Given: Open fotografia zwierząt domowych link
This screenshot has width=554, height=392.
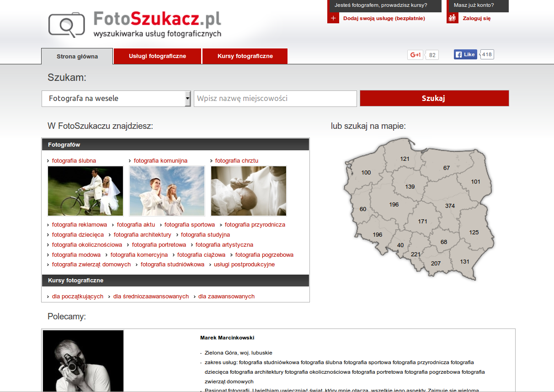Looking at the screenshot, I should click(91, 265).
